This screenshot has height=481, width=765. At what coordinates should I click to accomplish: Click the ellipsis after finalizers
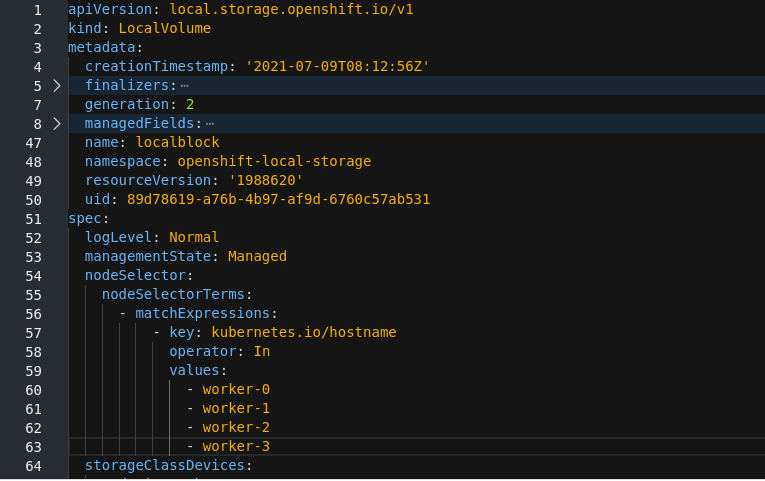[185, 86]
